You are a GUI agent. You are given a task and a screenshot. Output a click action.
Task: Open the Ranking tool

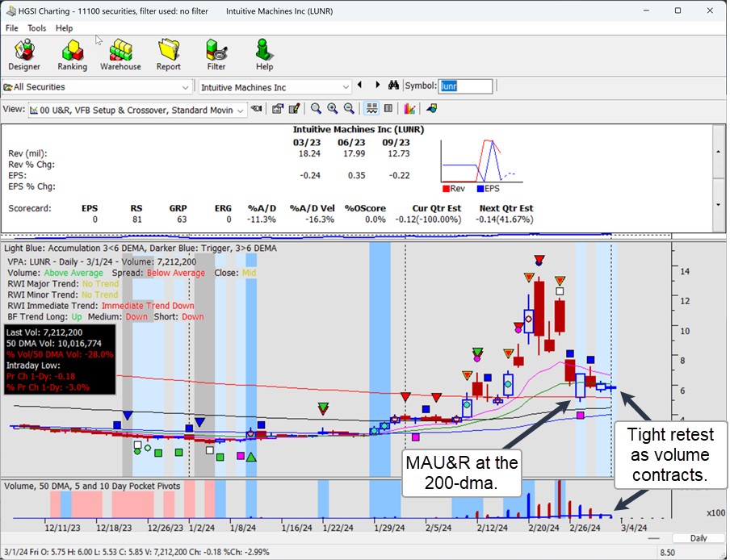tap(72, 55)
